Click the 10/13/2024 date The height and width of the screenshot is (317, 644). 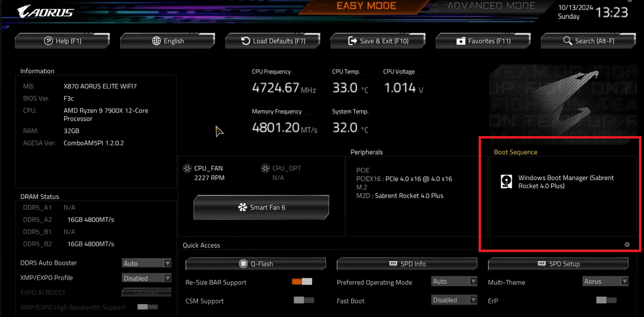576,8
